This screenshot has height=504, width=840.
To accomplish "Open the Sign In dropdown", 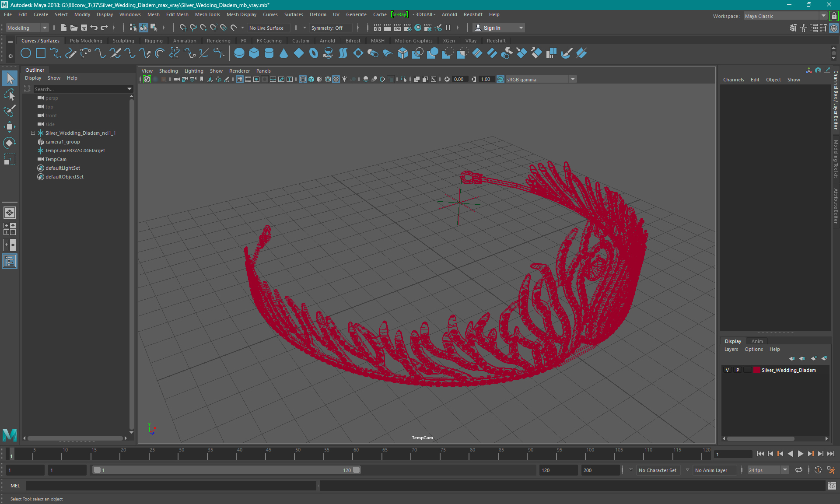I will click(499, 28).
